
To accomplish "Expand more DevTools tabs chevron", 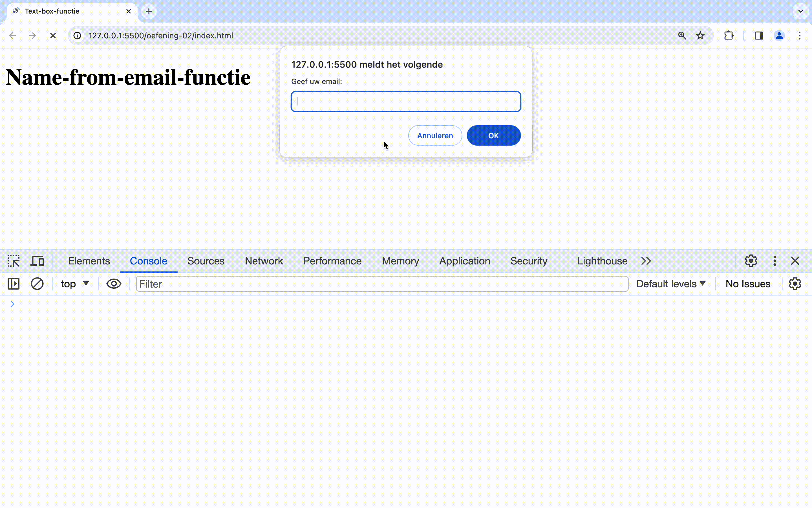I will [x=646, y=261].
